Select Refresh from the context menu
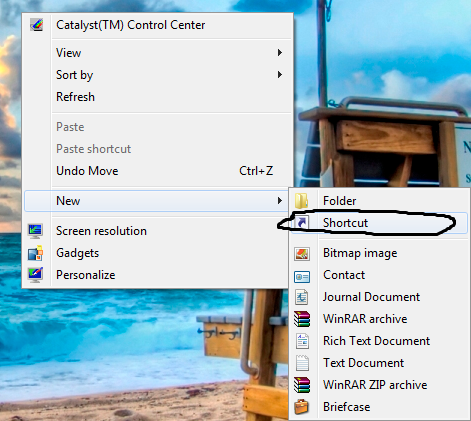The width and height of the screenshot is (471, 421). [x=157, y=97]
